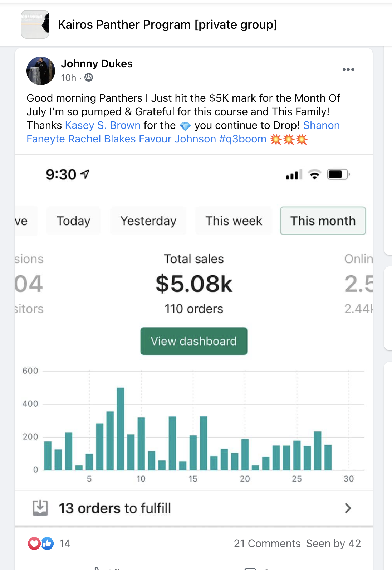392x570 pixels.
Task: Click the thumbs-up like reaction icon
Action: pyautogui.click(x=48, y=544)
